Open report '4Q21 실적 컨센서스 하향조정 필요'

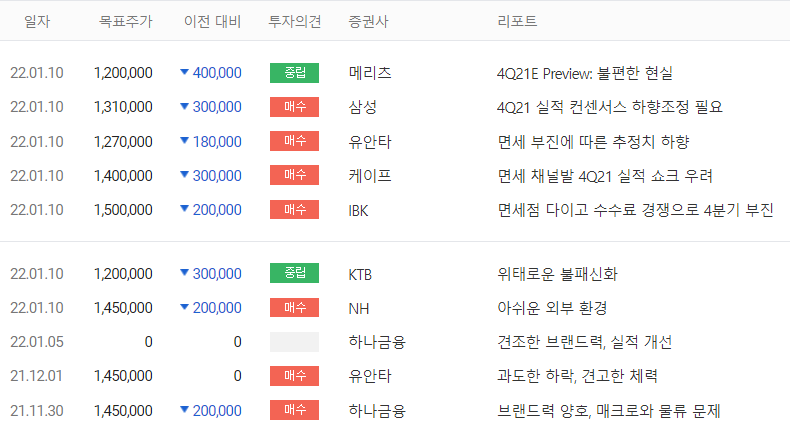point(610,107)
